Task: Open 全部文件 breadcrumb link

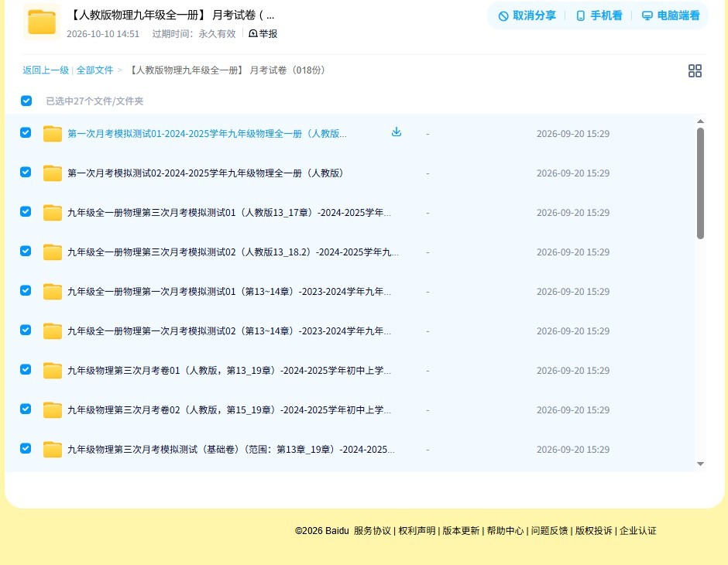Action: coord(94,70)
